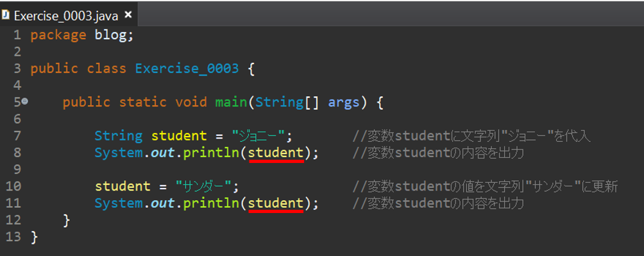
Task: Select the Exercise_0003.java editor tab
Action: [69, 15]
